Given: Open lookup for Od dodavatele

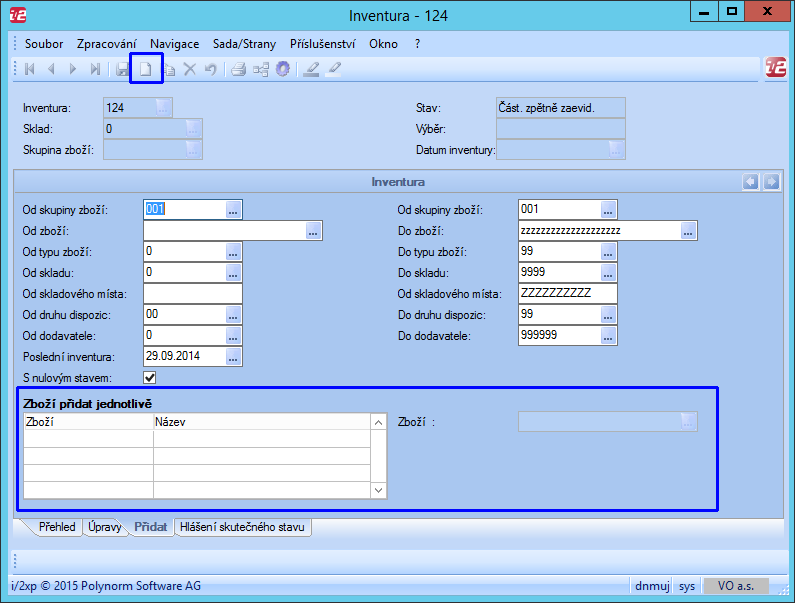Looking at the screenshot, I should point(233,336).
